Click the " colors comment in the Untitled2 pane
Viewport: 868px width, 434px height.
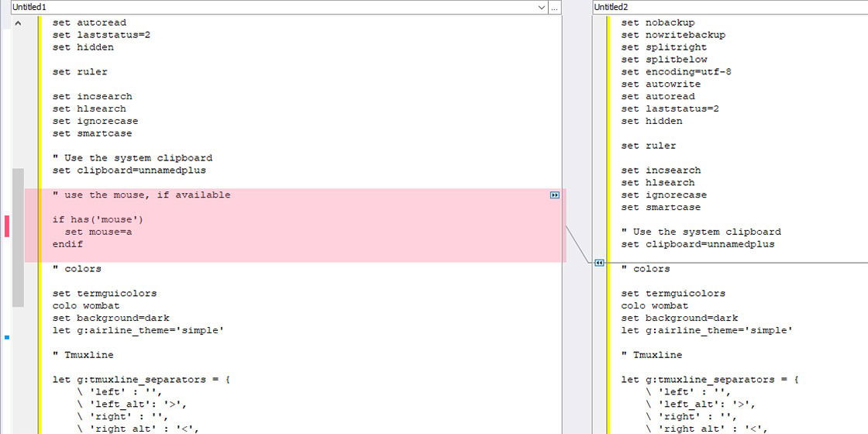pos(646,269)
